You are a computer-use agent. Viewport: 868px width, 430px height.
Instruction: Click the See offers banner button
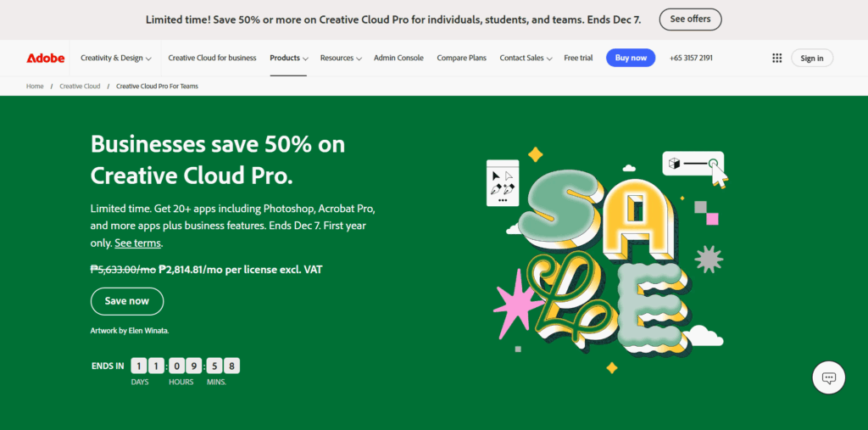(x=690, y=19)
